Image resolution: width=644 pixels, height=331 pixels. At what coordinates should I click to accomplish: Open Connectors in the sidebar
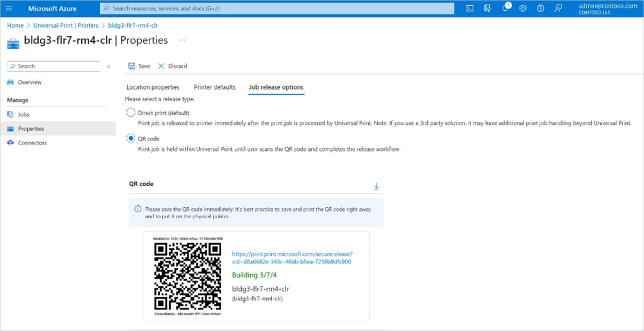(32, 143)
